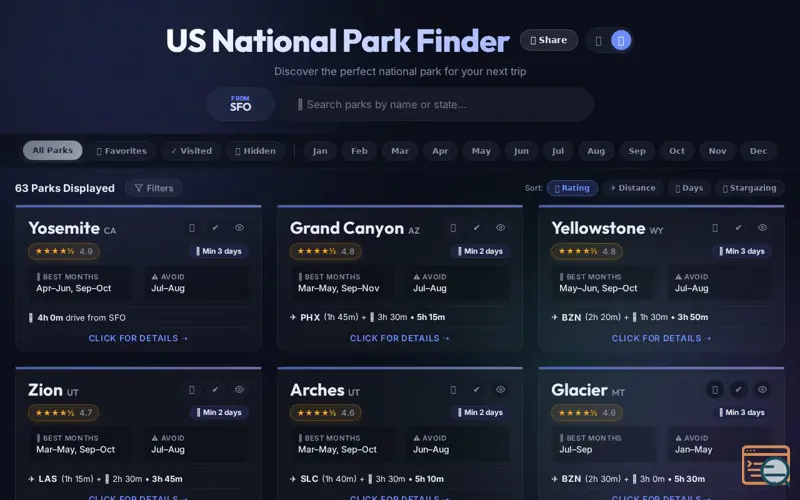Filter by month Nov
This screenshot has height=500, width=800.
click(x=717, y=151)
